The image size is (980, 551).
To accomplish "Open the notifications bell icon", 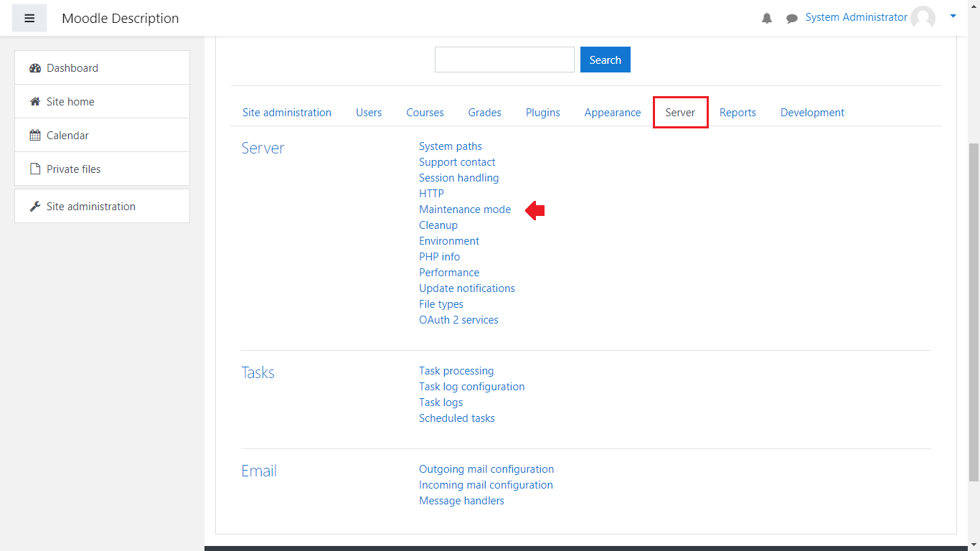I will tap(767, 19).
